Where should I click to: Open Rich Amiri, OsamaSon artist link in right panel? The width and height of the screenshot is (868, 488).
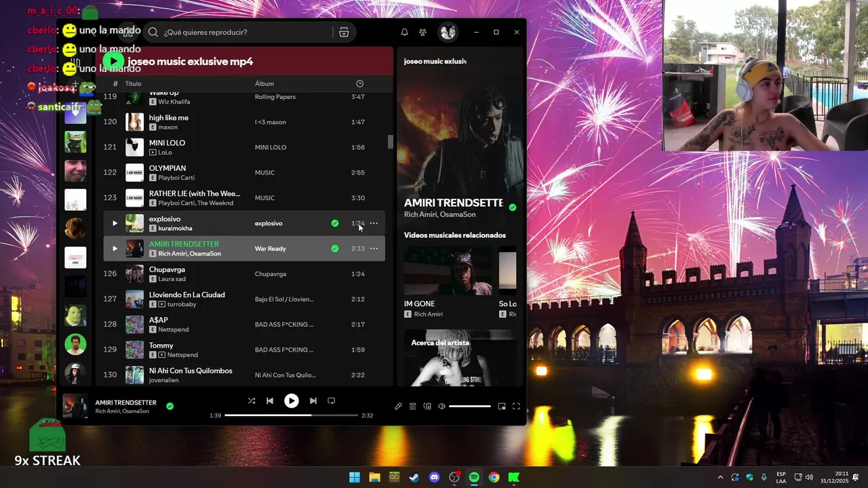pyautogui.click(x=440, y=214)
